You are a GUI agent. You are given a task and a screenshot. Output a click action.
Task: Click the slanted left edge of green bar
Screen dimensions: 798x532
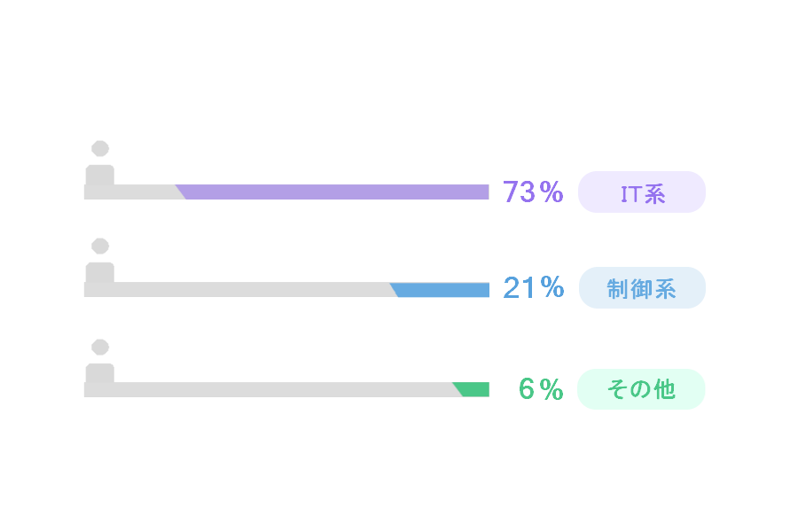pyautogui.click(x=458, y=389)
